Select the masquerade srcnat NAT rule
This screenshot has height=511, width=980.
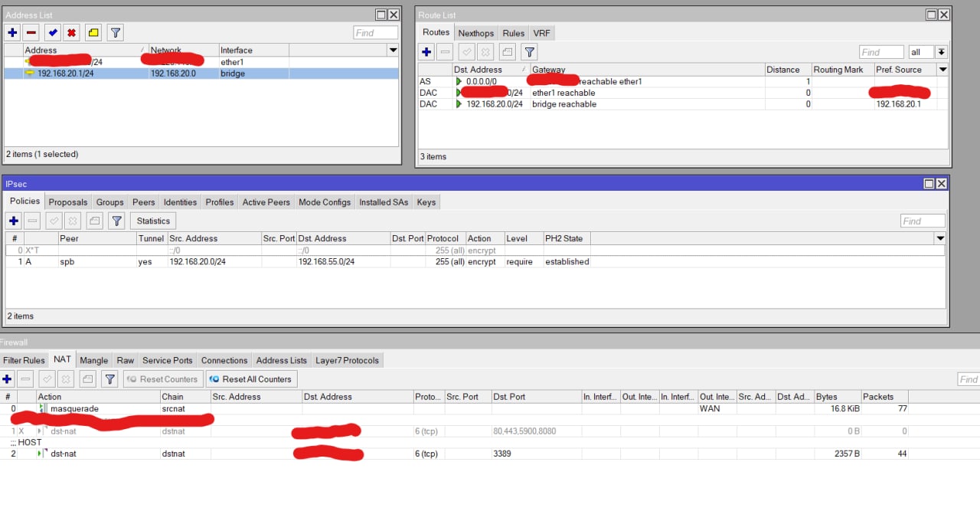453,408
